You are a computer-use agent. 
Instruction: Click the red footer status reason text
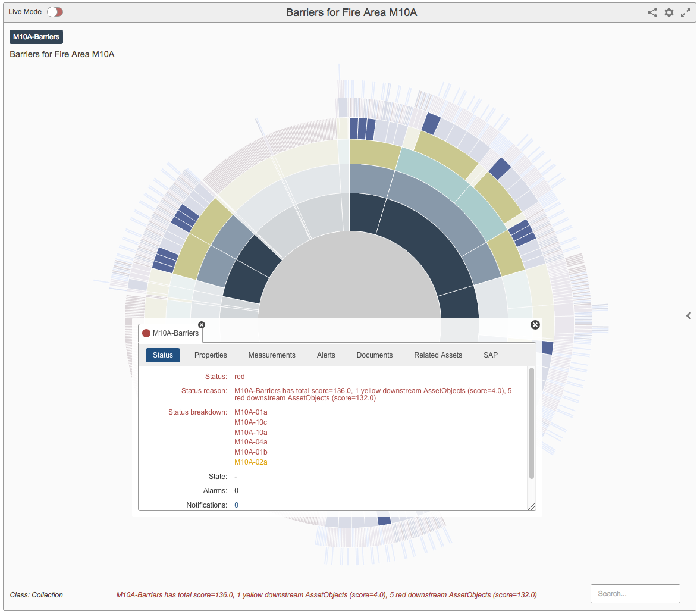coord(327,595)
